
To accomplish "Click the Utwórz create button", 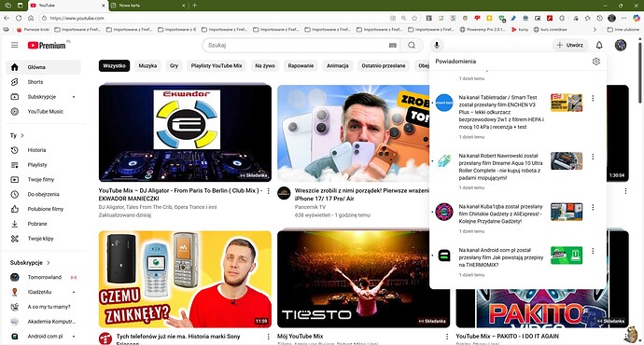I will pos(569,45).
